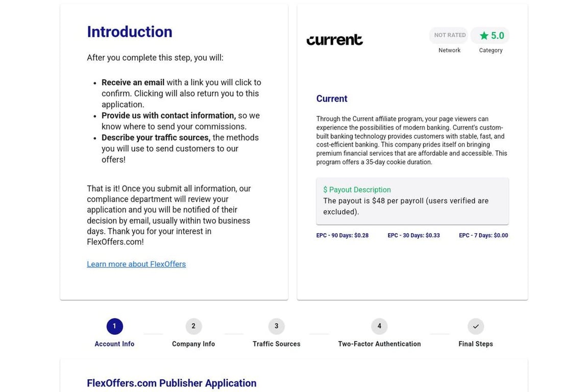
Task: Open the Account Info step label
Action: [x=114, y=344]
